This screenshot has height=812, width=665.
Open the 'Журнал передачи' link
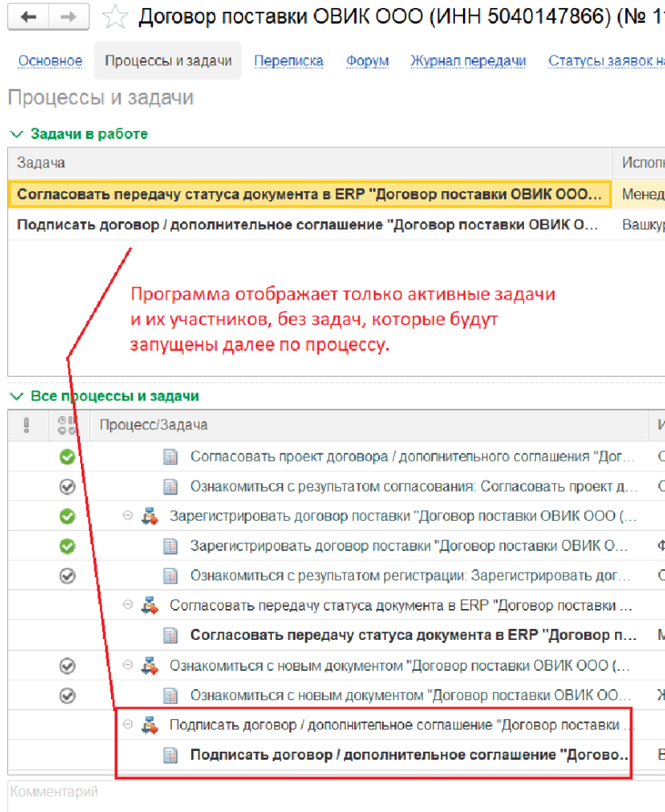click(x=468, y=61)
